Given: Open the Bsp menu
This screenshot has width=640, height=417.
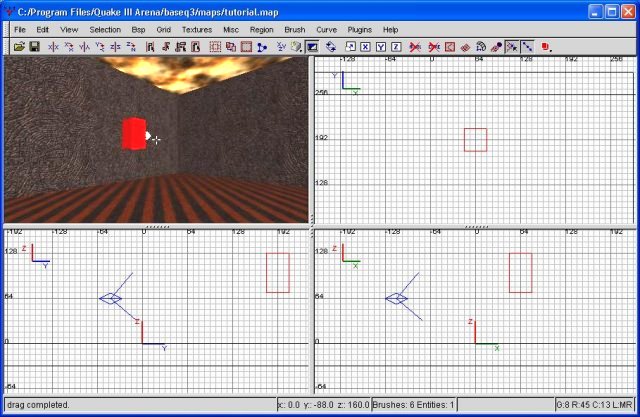Looking at the screenshot, I should coord(138,30).
